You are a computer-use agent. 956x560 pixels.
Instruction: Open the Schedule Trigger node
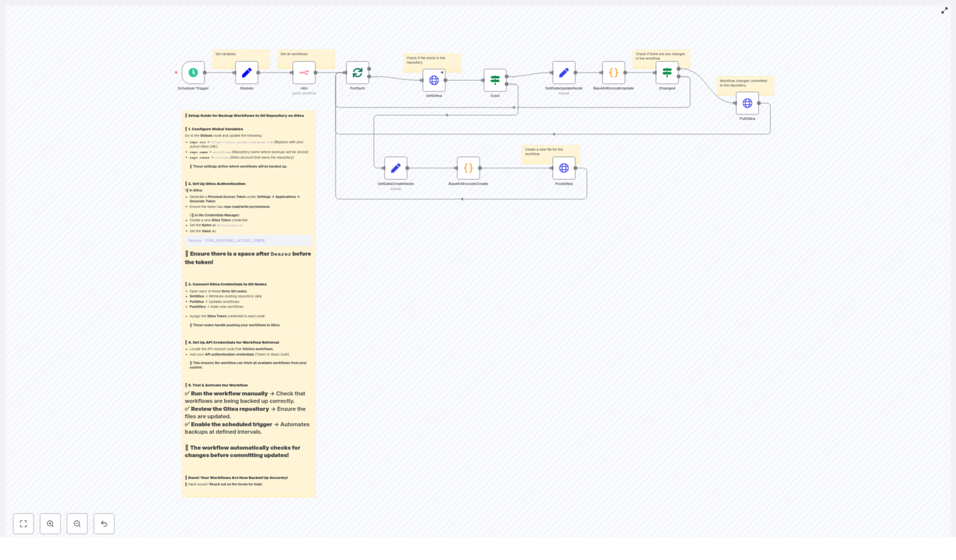pyautogui.click(x=192, y=73)
